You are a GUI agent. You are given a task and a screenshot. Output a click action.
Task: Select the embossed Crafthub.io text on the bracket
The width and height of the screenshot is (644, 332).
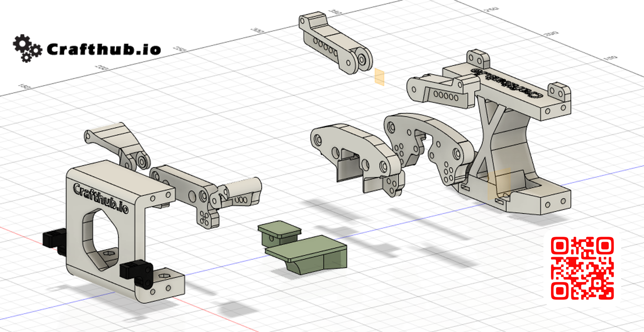101,198
